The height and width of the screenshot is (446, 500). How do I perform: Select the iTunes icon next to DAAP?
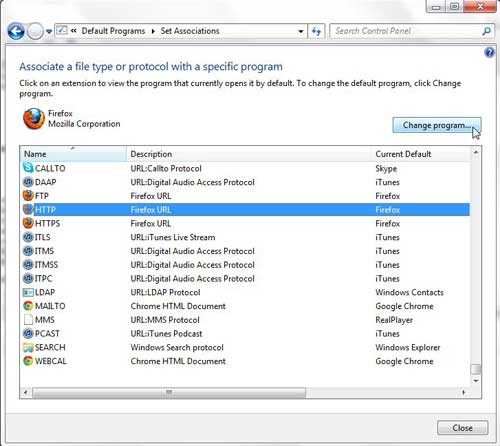pos(28,182)
